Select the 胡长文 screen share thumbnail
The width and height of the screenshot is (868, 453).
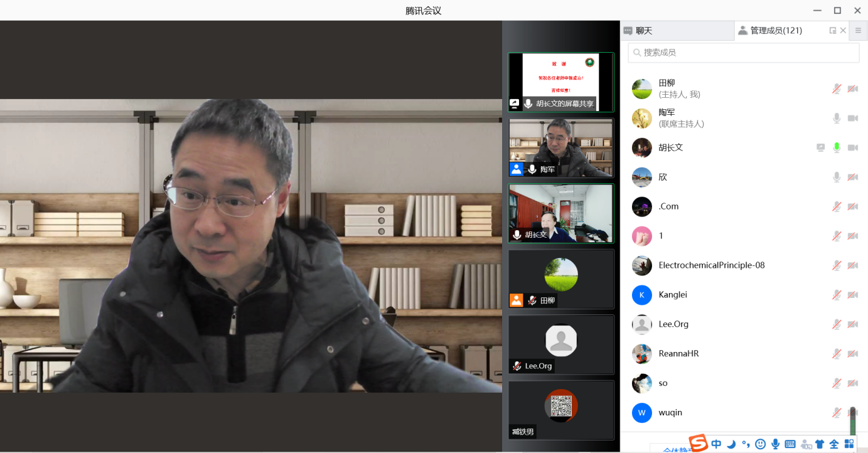click(x=560, y=82)
